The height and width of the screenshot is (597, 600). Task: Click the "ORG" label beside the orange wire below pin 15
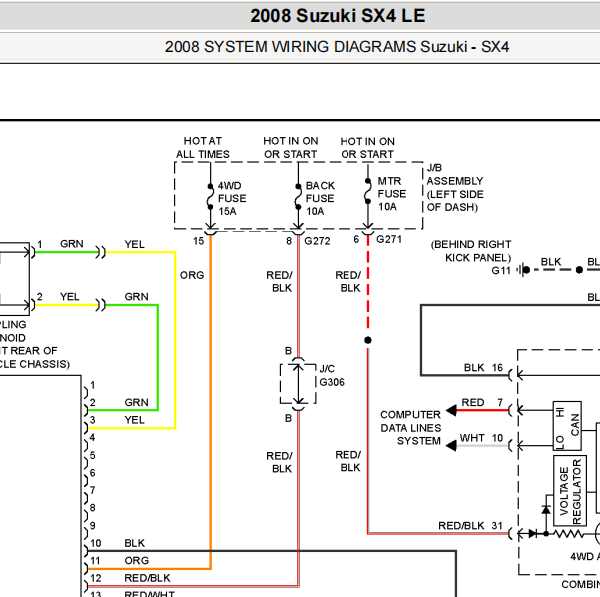(192, 276)
